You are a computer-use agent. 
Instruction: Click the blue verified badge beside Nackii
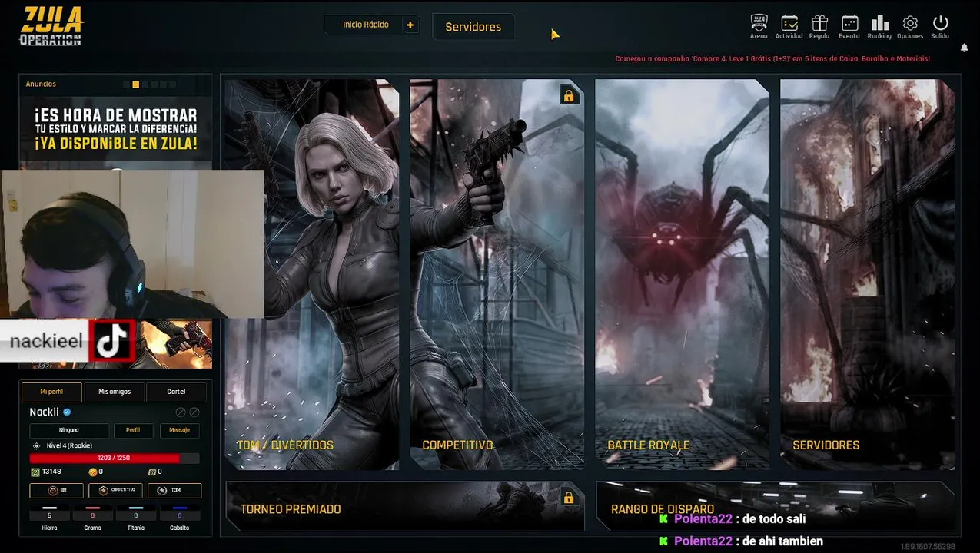pos(67,412)
